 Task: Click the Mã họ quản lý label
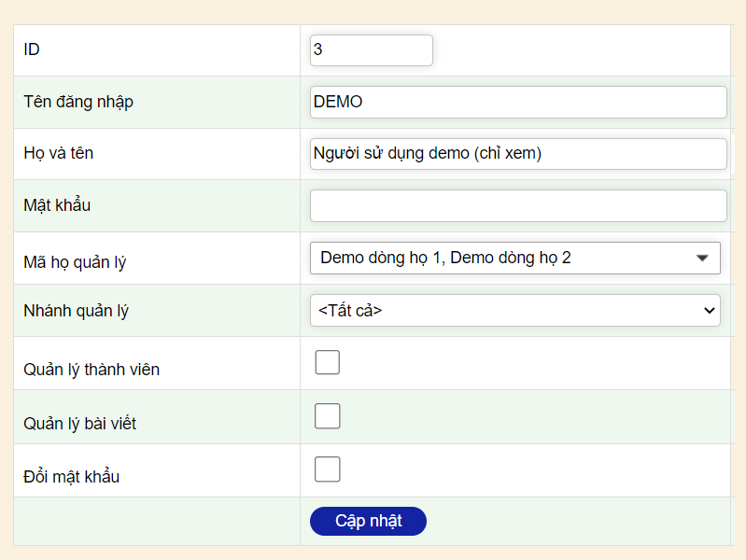click(x=75, y=262)
